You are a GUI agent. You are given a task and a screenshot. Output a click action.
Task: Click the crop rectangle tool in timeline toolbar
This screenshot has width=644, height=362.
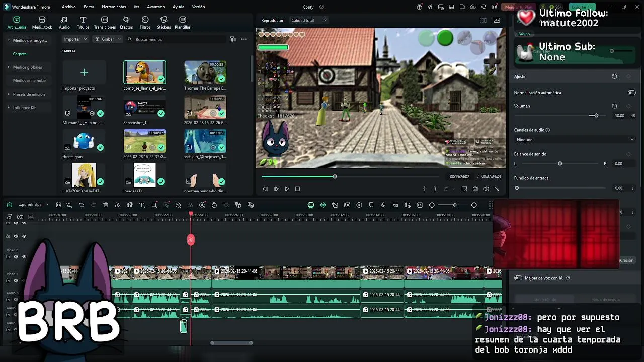pyautogui.click(x=154, y=205)
